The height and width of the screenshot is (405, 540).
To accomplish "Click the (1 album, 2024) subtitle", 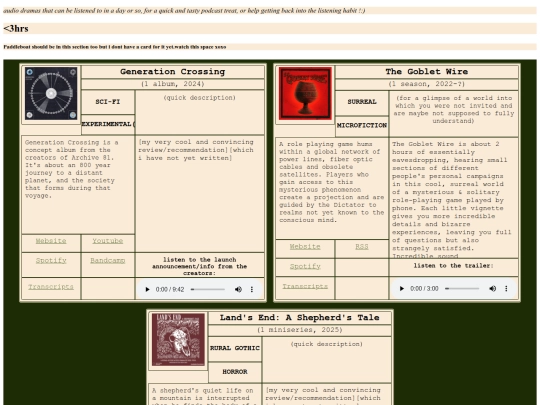I will point(173,84).
